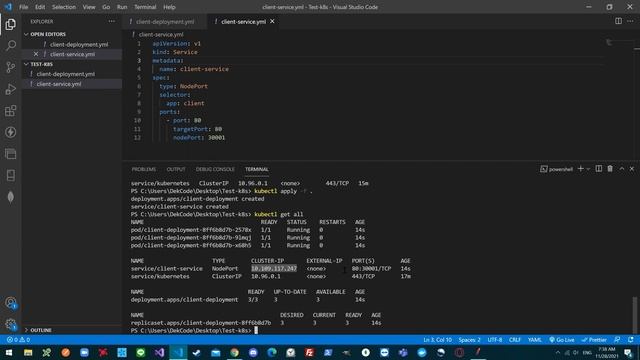
Task: Change indentation via Spaces: 2
Action: [x=469, y=340]
